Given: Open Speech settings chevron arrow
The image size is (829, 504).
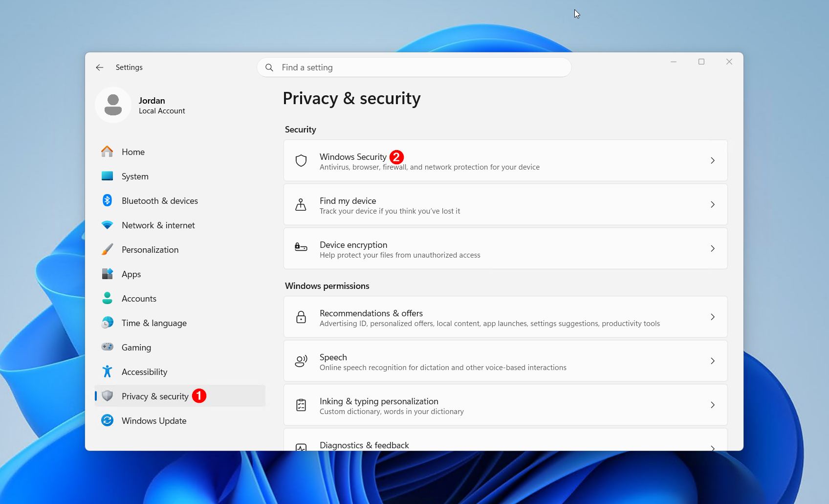Looking at the screenshot, I should pos(713,361).
